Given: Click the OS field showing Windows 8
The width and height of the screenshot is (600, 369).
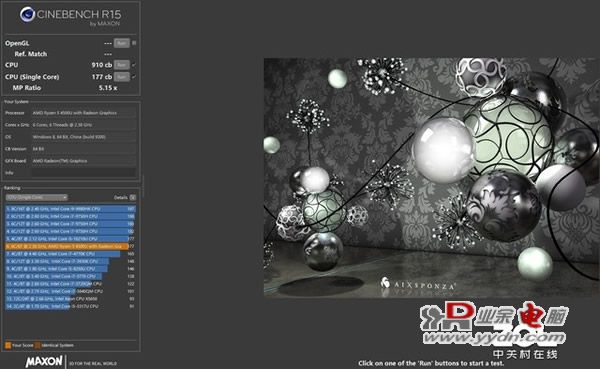Looking at the screenshot, I should pyautogui.click(x=83, y=137).
